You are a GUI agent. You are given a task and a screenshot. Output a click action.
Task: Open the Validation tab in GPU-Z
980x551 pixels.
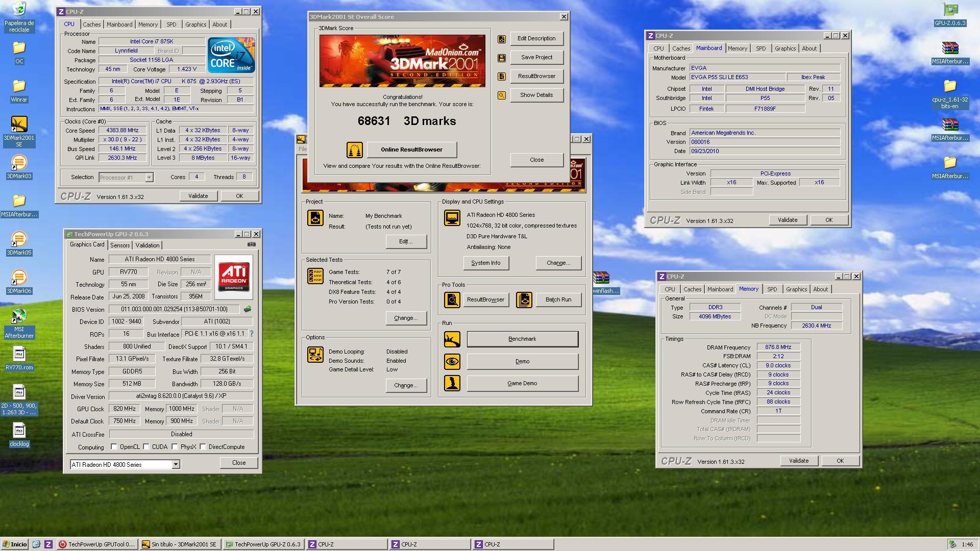pos(148,245)
